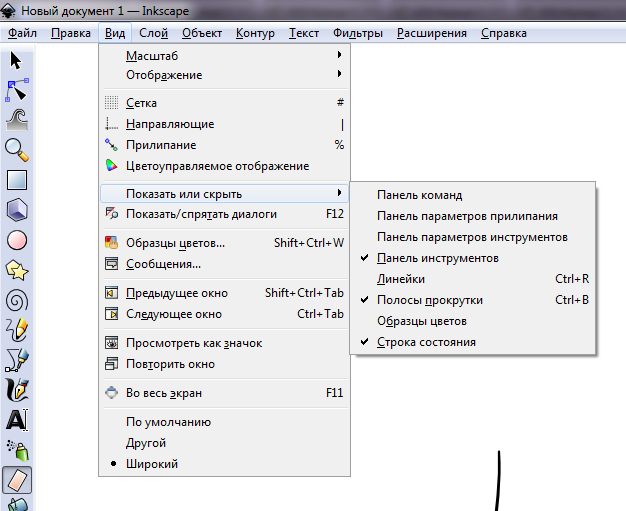Toggle Сетка grid display
626x511 pixels.
224,103
